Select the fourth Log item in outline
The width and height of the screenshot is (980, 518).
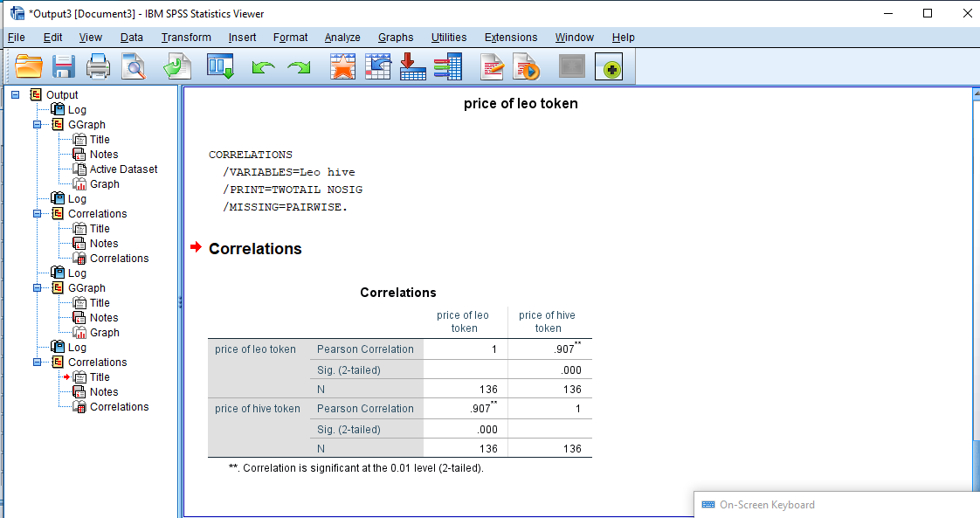(77, 348)
